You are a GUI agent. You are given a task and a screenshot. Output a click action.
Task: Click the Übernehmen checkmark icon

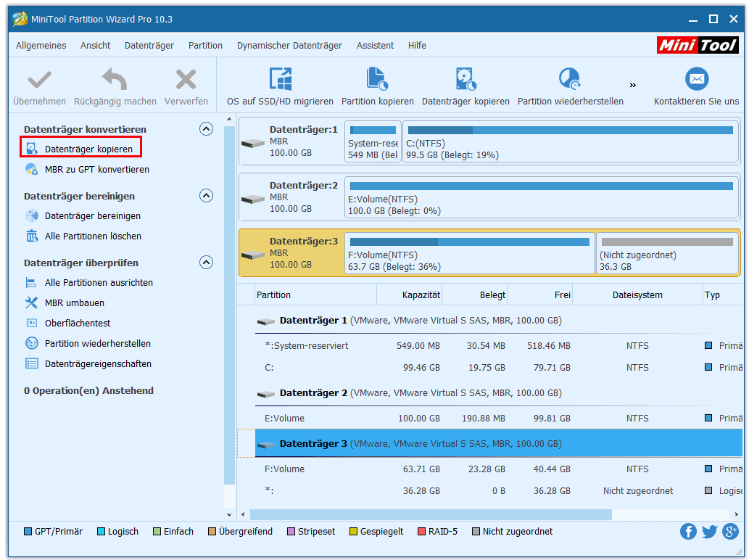coord(39,79)
